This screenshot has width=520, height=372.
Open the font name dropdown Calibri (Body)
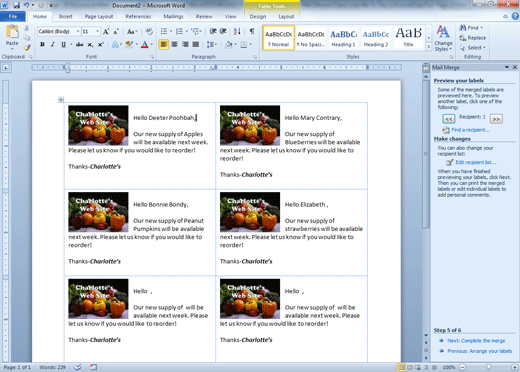coord(78,31)
